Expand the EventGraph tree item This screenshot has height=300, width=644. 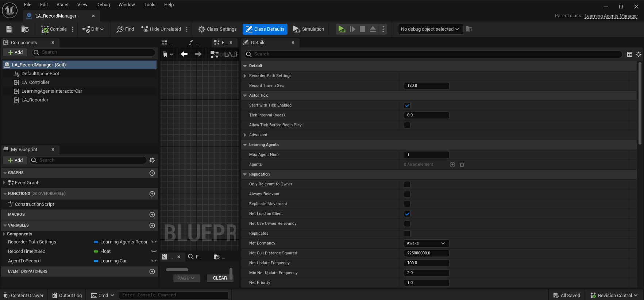[x=4, y=182]
